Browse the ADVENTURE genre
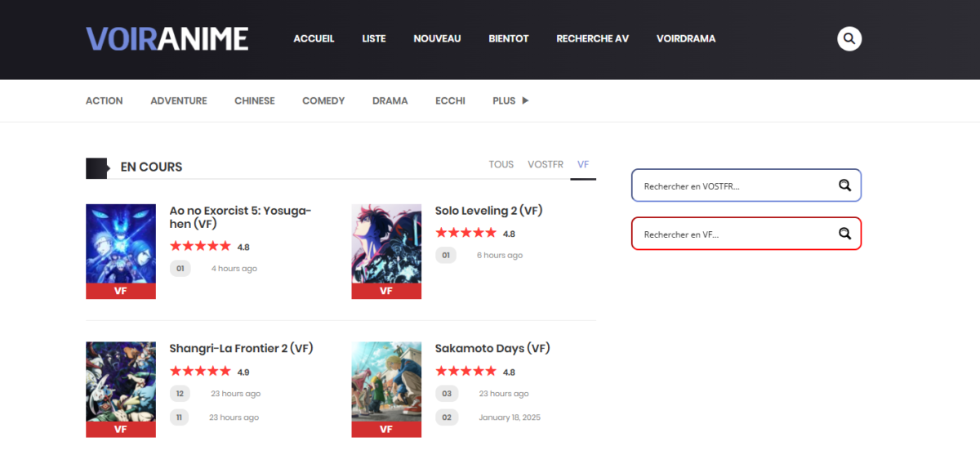 [x=179, y=100]
